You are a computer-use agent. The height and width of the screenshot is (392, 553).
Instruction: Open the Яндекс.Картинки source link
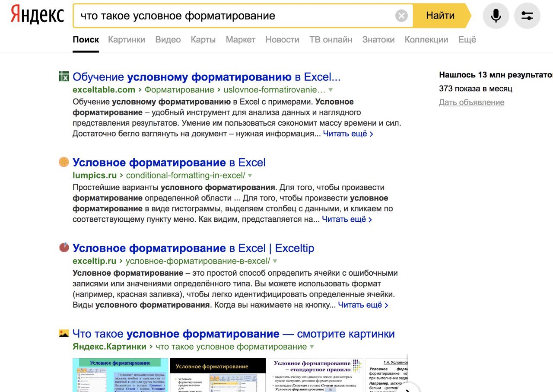tap(109, 347)
